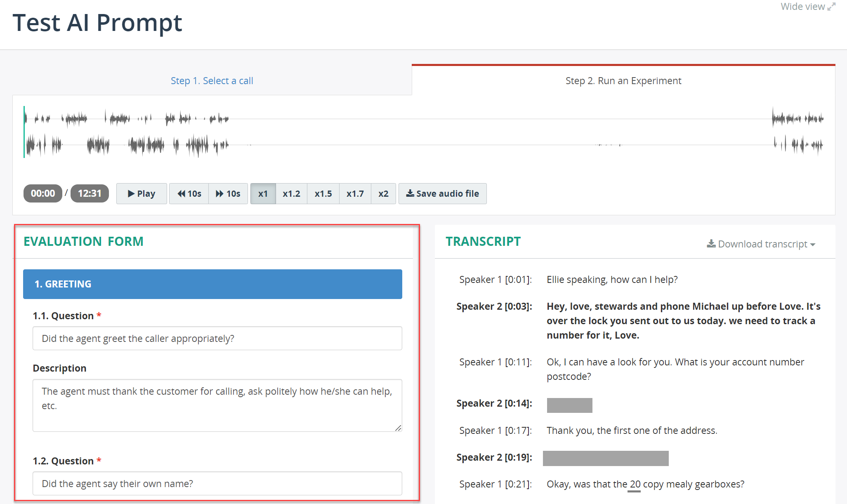This screenshot has width=847, height=504.
Task: Collapse the 1. GREETING section header
Action: [212, 284]
